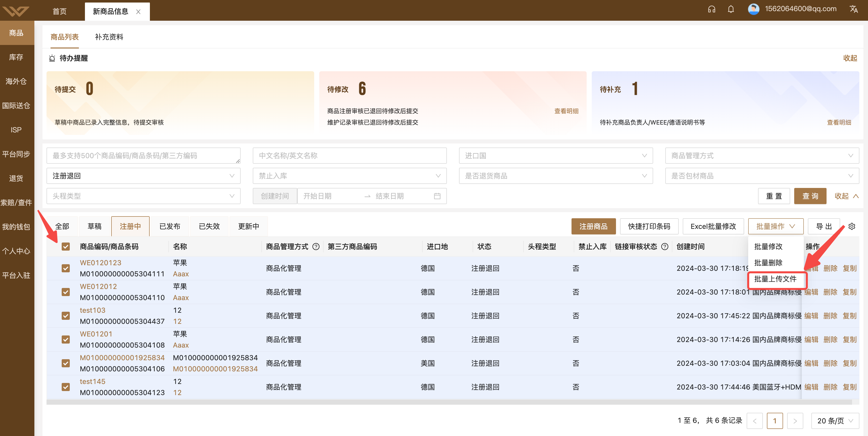The height and width of the screenshot is (436, 868).
Task: Open the 是否包材商品 dropdown
Action: (762, 176)
